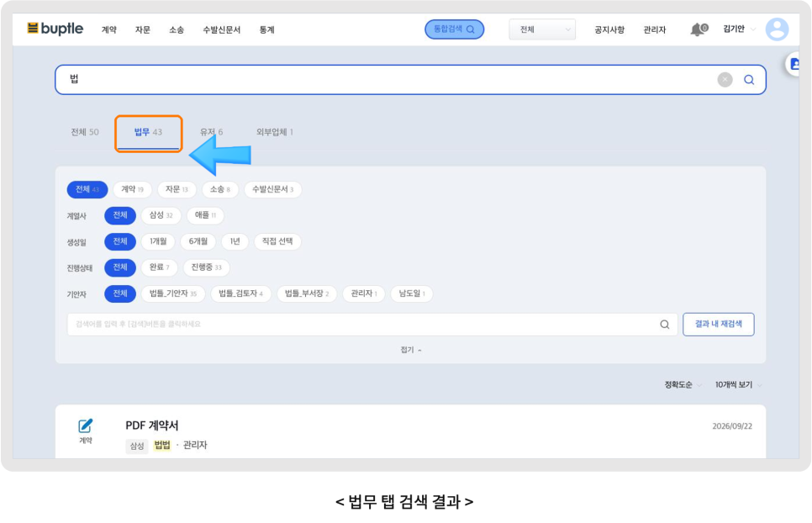
Task: Click the profile avatar icon
Action: pos(777,29)
